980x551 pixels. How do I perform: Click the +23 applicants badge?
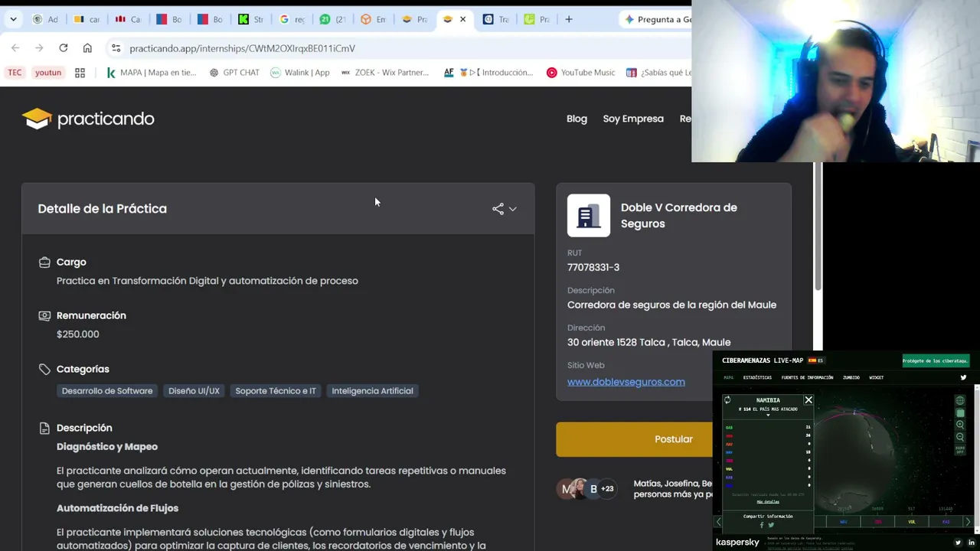[x=607, y=489]
